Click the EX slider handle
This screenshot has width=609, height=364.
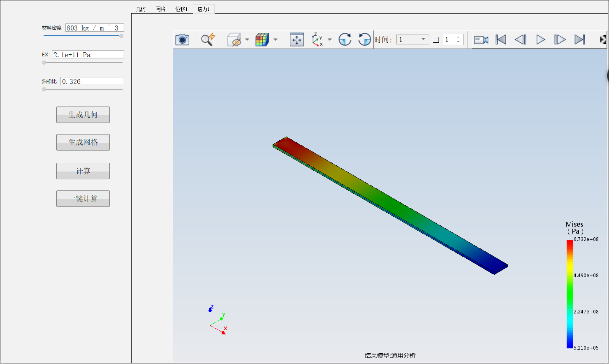pyautogui.click(x=44, y=63)
